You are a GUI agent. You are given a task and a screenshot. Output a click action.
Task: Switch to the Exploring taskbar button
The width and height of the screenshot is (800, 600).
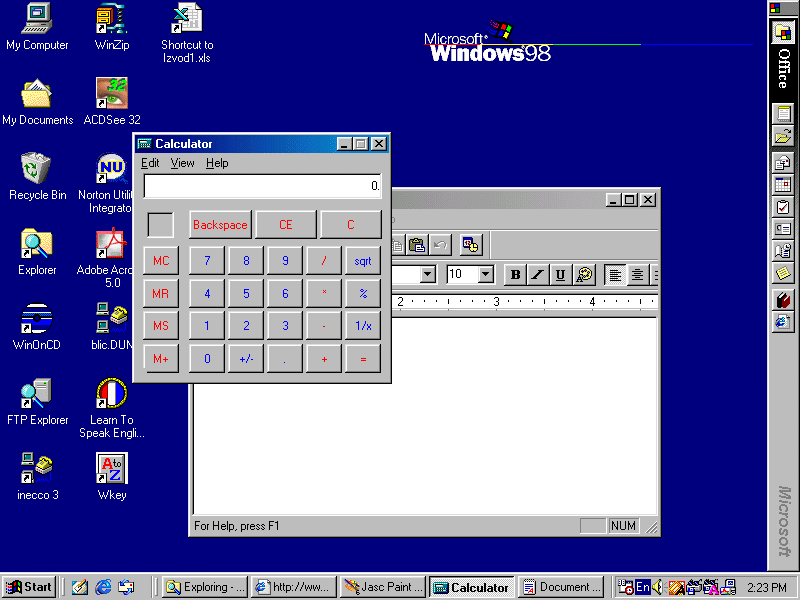pyautogui.click(x=205, y=587)
